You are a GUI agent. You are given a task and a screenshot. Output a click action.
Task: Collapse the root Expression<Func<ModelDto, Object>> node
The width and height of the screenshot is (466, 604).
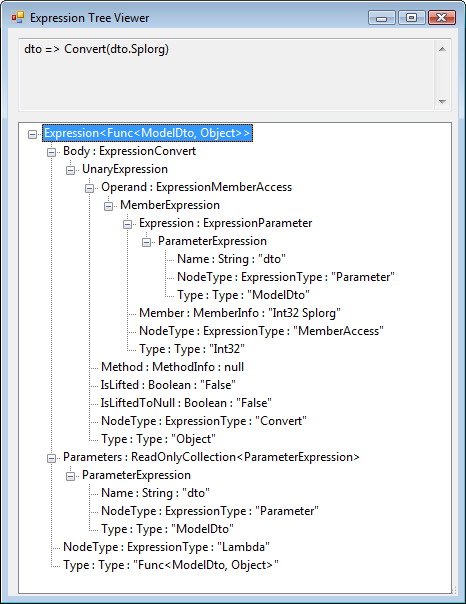[33, 134]
